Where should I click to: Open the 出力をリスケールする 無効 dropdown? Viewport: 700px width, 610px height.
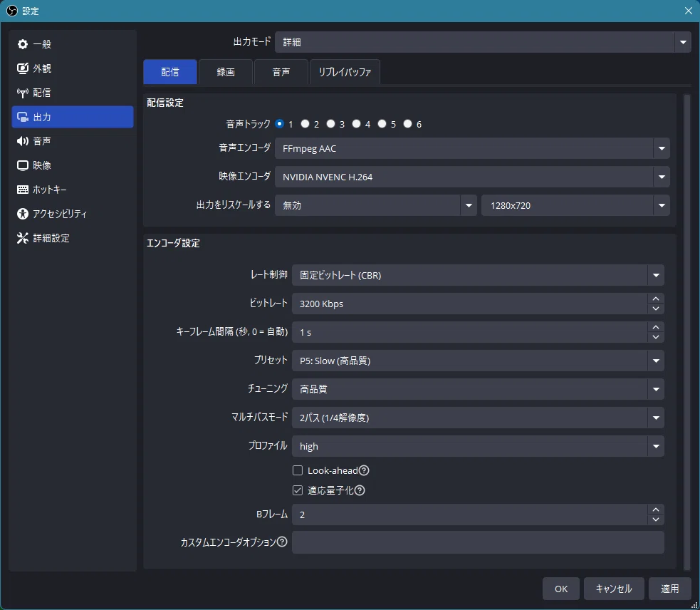click(x=376, y=205)
